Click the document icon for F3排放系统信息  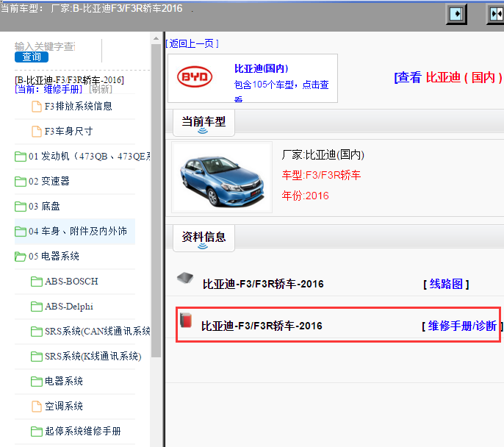36,107
